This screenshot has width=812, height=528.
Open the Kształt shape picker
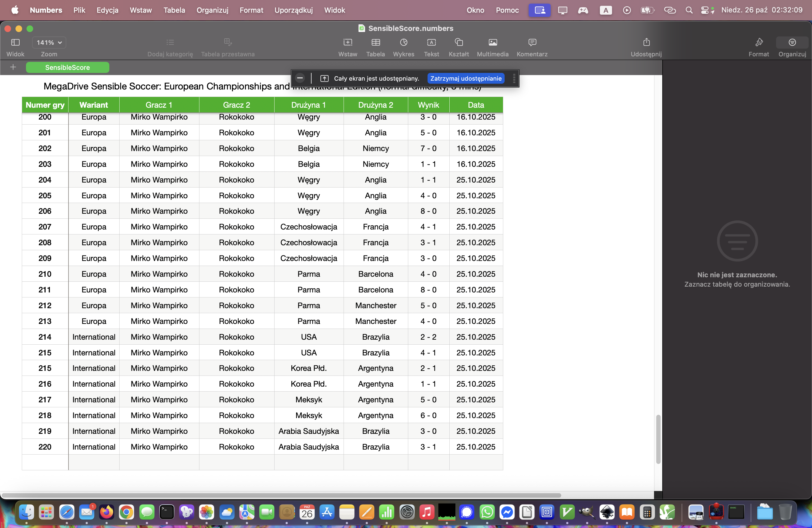click(x=458, y=43)
